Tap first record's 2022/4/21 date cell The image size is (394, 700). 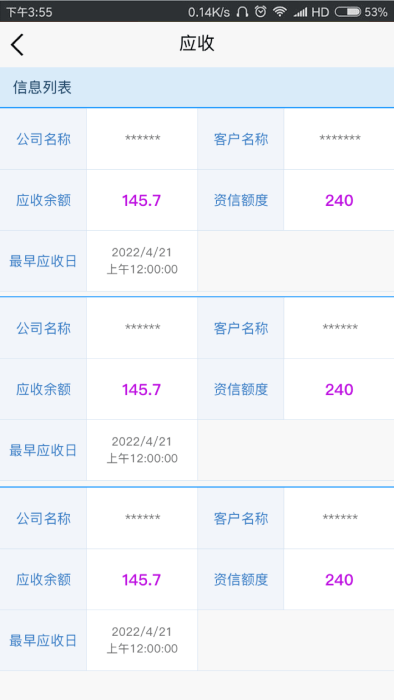pos(142,261)
